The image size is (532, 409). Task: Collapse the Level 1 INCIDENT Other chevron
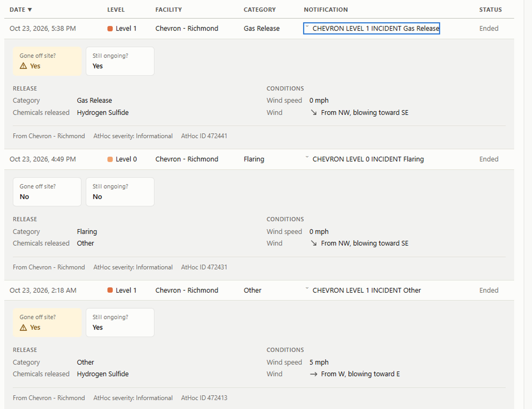307,288
